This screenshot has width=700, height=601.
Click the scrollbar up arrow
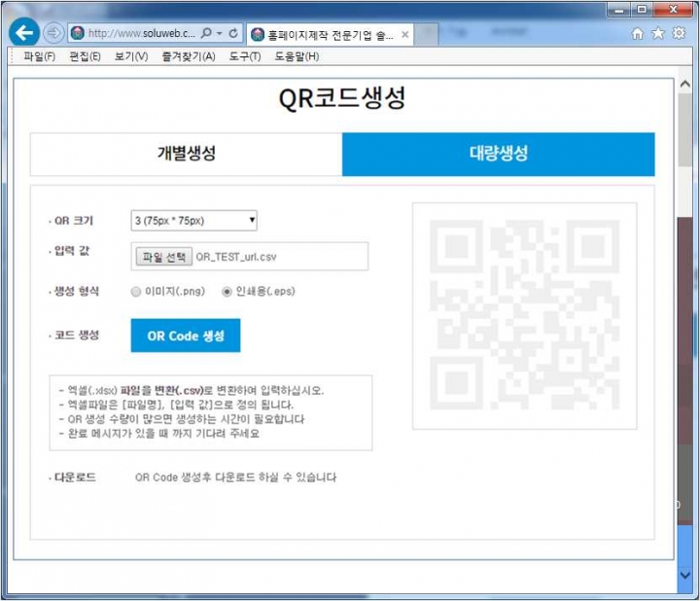(684, 84)
